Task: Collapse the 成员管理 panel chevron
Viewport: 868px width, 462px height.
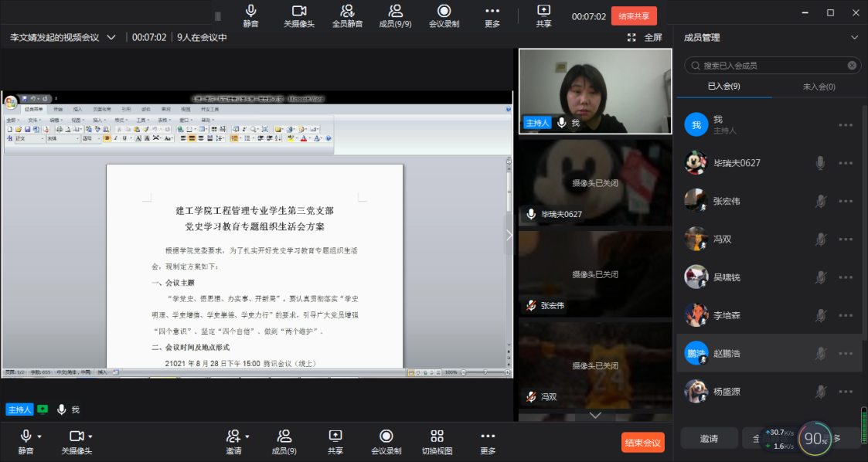Action: point(854,37)
